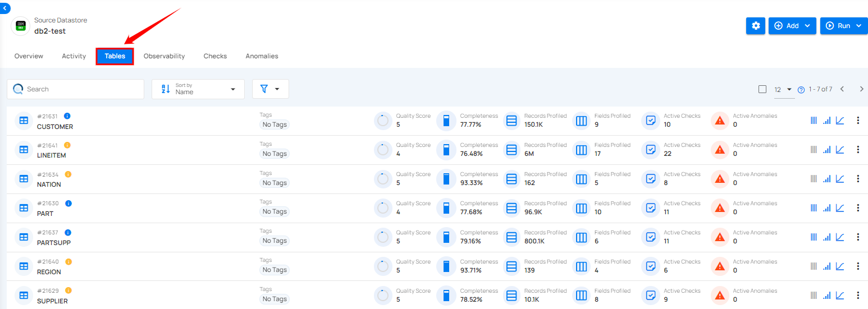This screenshot has height=309, width=868.
Task: Open the datastore settings gear button
Action: pos(756,26)
